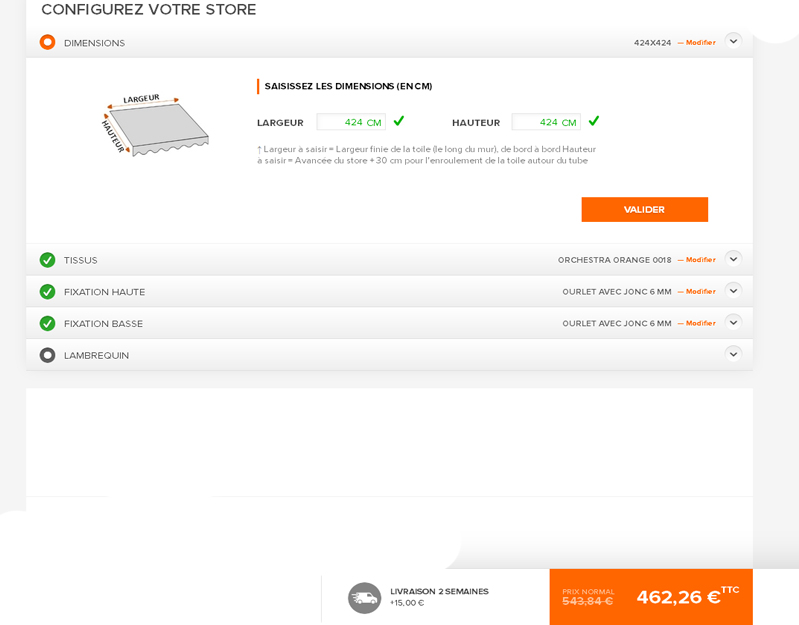The image size is (799, 625).
Task: Click Modifier link next to Orchestra Orange 0018
Action: pos(699,260)
